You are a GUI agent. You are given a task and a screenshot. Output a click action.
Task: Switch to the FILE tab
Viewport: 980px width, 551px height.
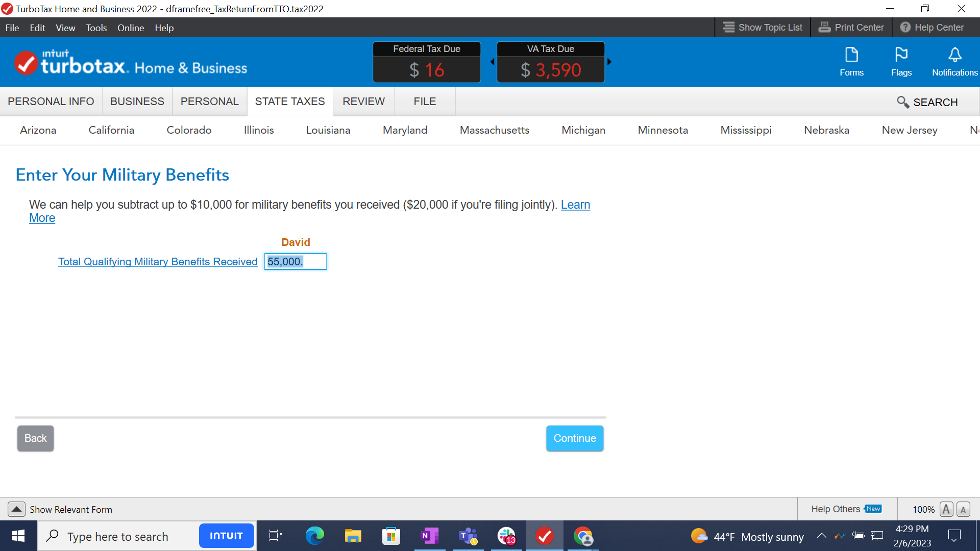425,102
